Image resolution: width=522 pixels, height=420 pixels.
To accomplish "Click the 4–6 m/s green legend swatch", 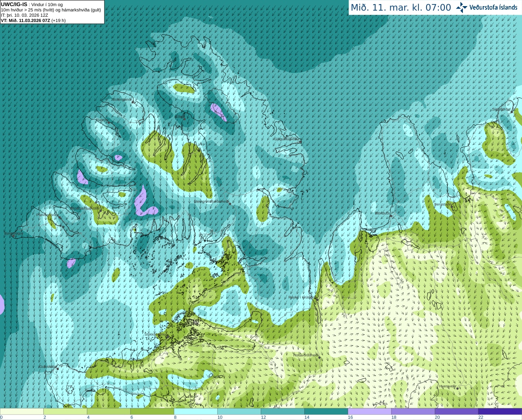I will [109, 411].
